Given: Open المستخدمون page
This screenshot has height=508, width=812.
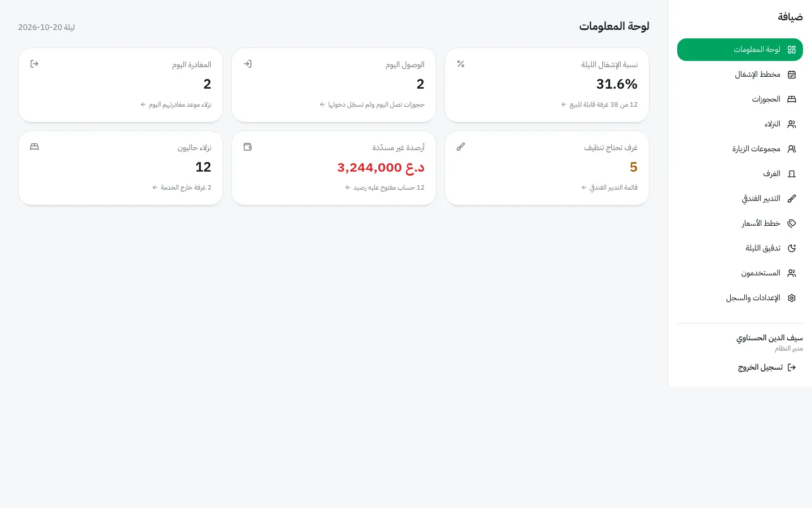Looking at the screenshot, I should 740,273.
